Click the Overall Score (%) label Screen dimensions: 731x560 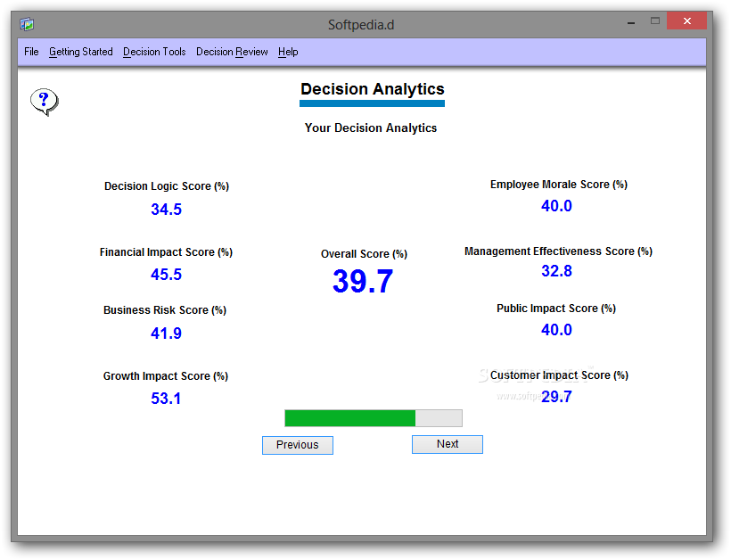point(364,254)
